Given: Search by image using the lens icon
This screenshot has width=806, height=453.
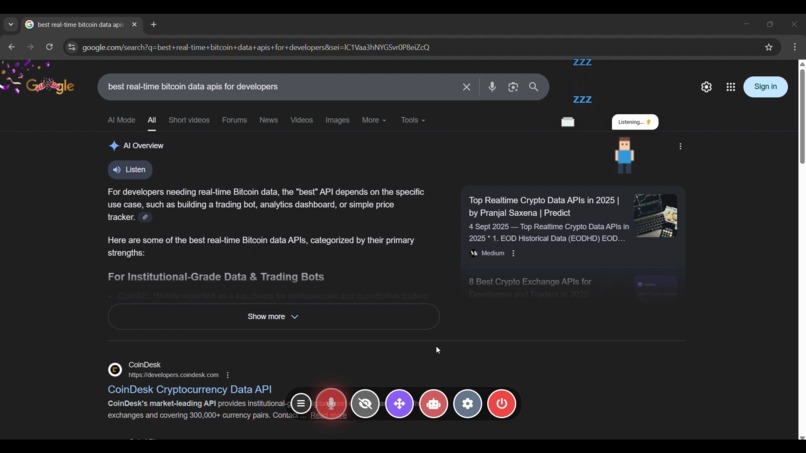Looking at the screenshot, I should 513,87.
